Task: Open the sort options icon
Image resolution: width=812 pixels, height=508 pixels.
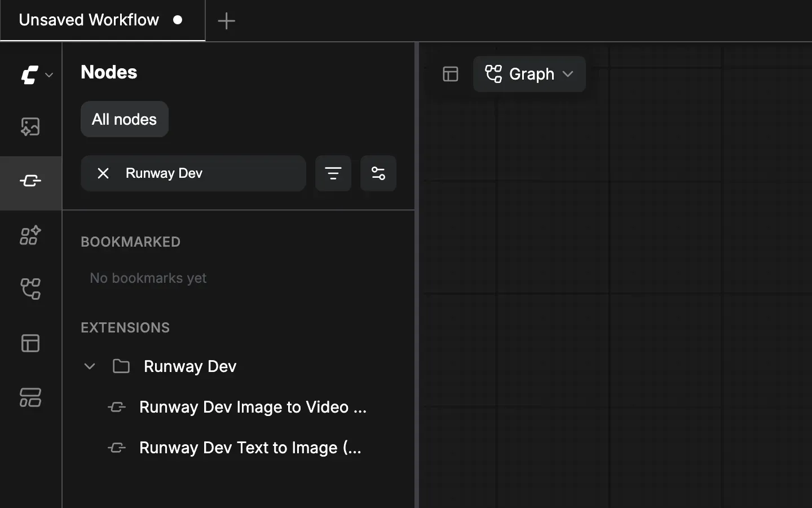Action: [x=333, y=173]
